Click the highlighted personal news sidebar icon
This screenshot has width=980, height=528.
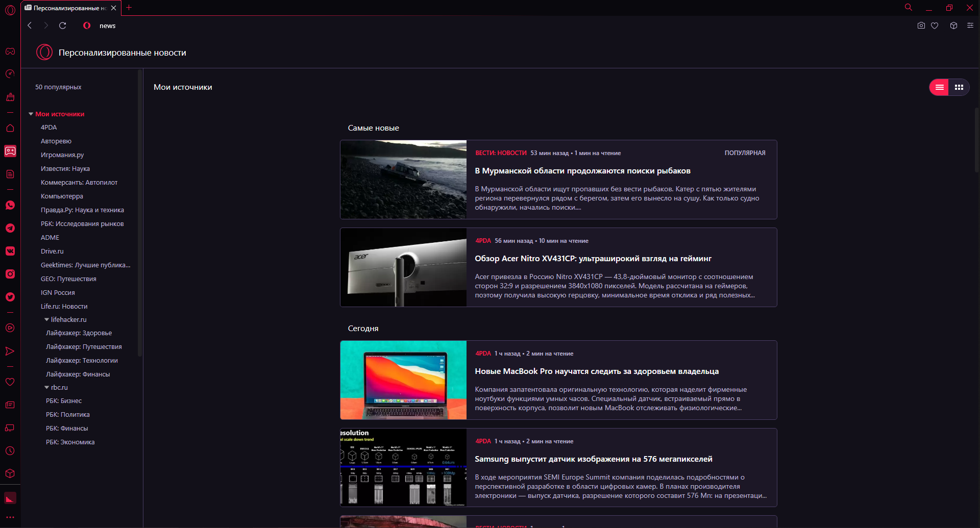coord(10,151)
